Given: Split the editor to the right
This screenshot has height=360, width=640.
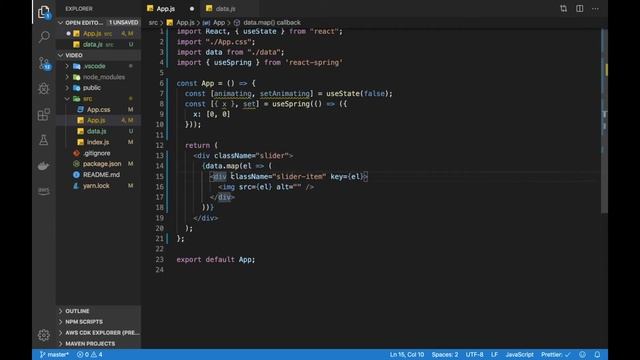Looking at the screenshot, I should pos(579,9).
